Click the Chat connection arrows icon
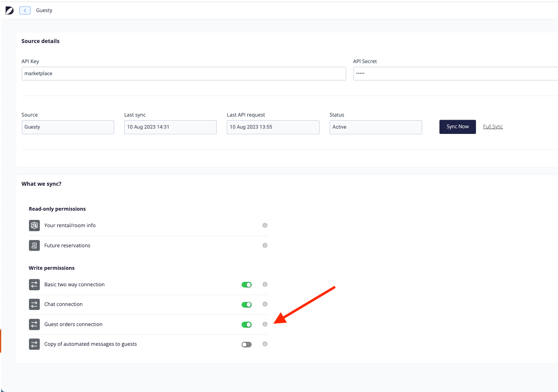Screen dimensions: 558x392 [x=34, y=304]
